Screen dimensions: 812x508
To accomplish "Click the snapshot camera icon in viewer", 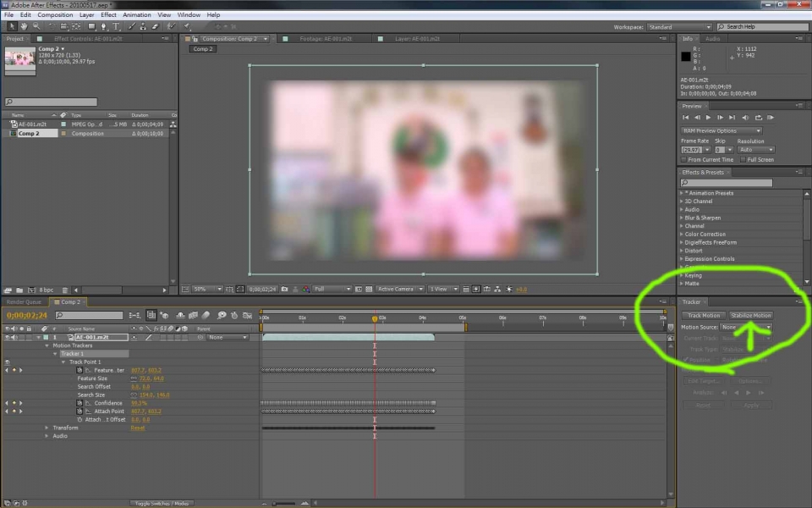I will (284, 289).
